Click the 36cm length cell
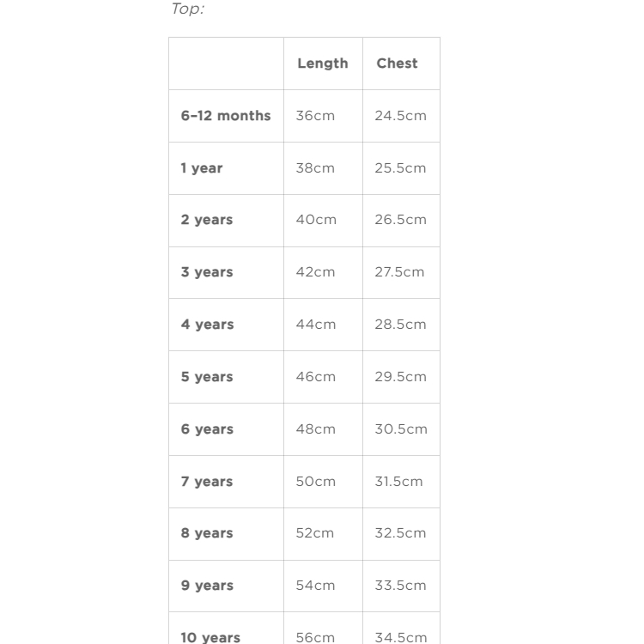Screen dimensions: 644x644 click(315, 116)
